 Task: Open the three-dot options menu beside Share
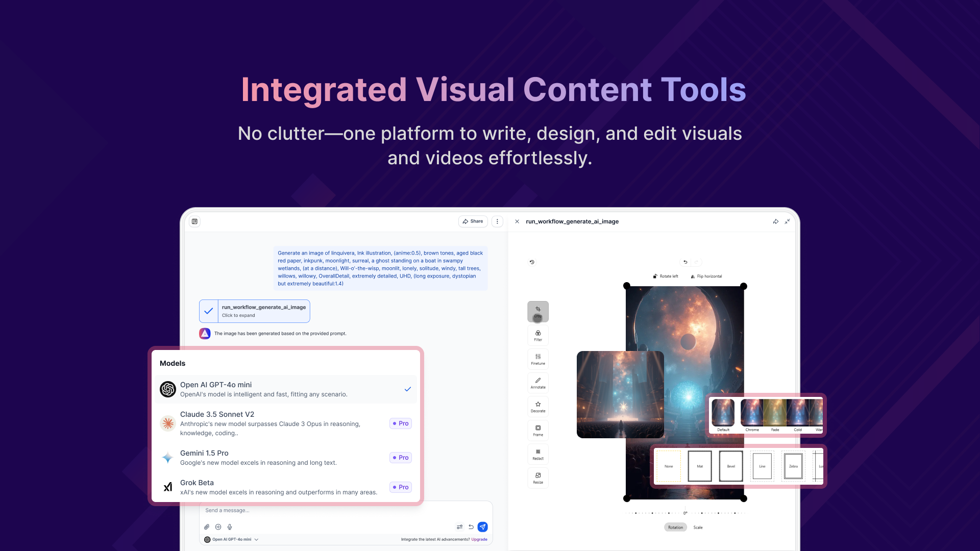click(497, 221)
